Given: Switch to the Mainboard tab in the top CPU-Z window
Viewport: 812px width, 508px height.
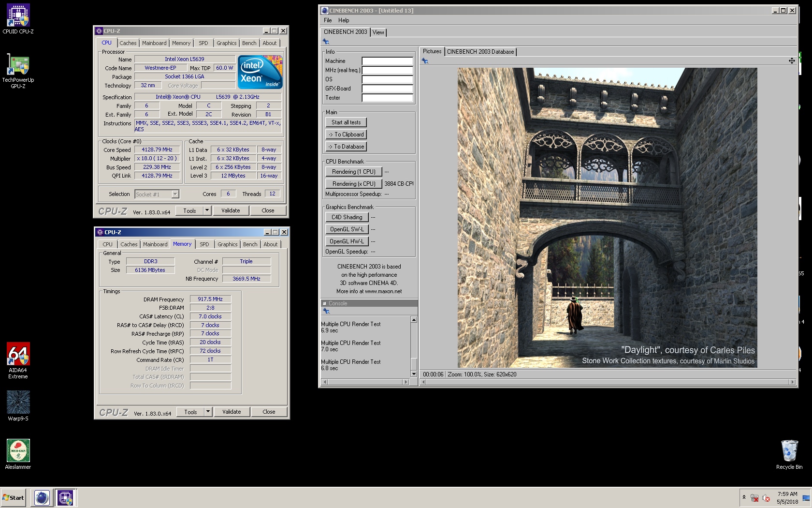Looking at the screenshot, I should point(154,43).
